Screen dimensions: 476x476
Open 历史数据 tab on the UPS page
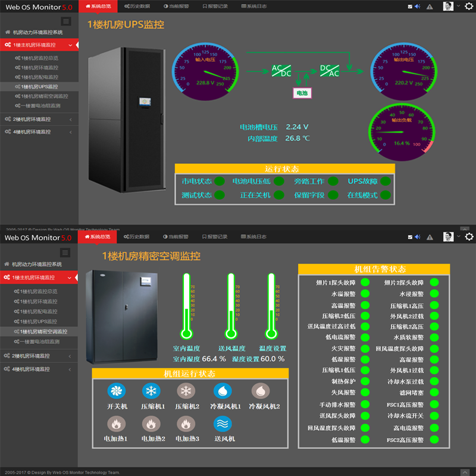[x=137, y=7]
